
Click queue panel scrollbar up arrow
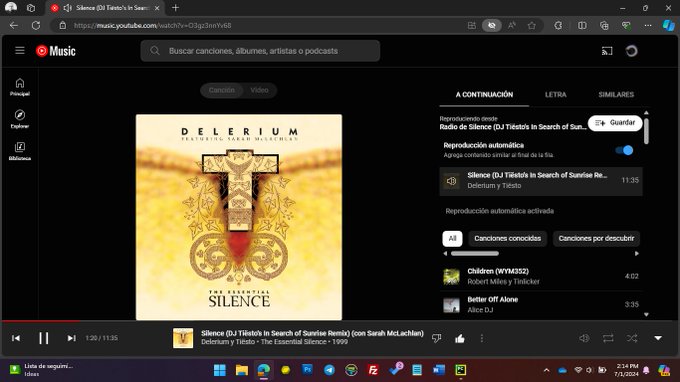[646, 113]
